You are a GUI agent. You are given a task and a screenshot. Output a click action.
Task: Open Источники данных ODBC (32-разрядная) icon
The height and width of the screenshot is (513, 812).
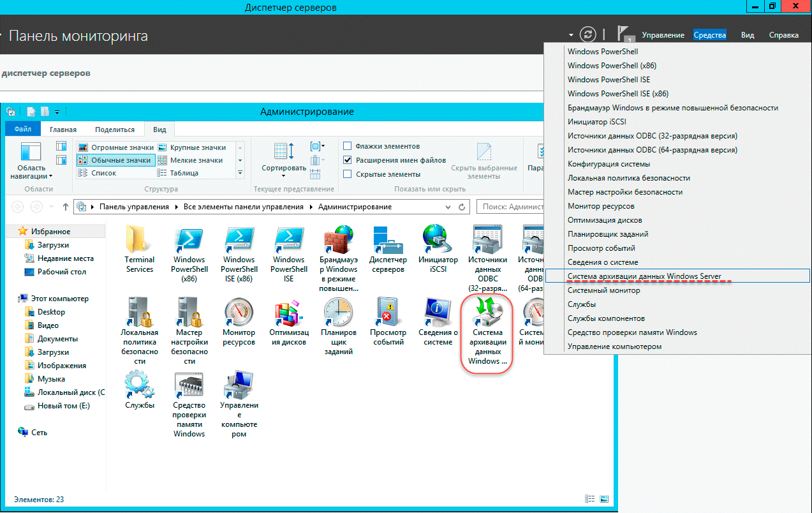pyautogui.click(x=487, y=239)
